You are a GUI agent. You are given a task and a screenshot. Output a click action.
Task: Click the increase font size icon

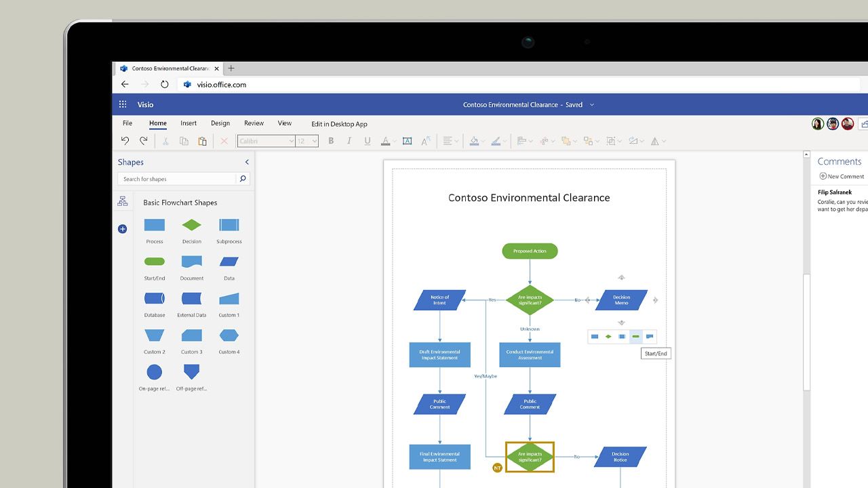(x=426, y=141)
